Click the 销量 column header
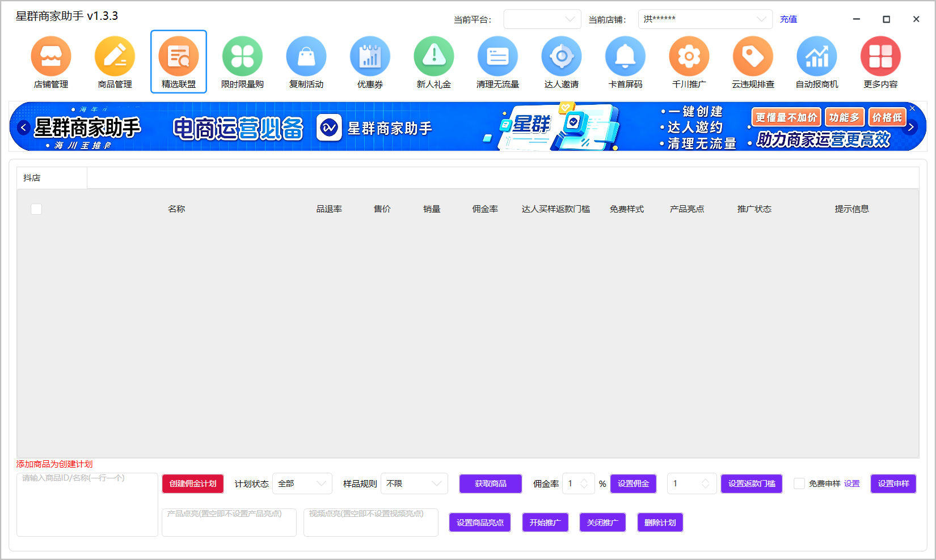Image resolution: width=936 pixels, height=560 pixels. coord(432,209)
